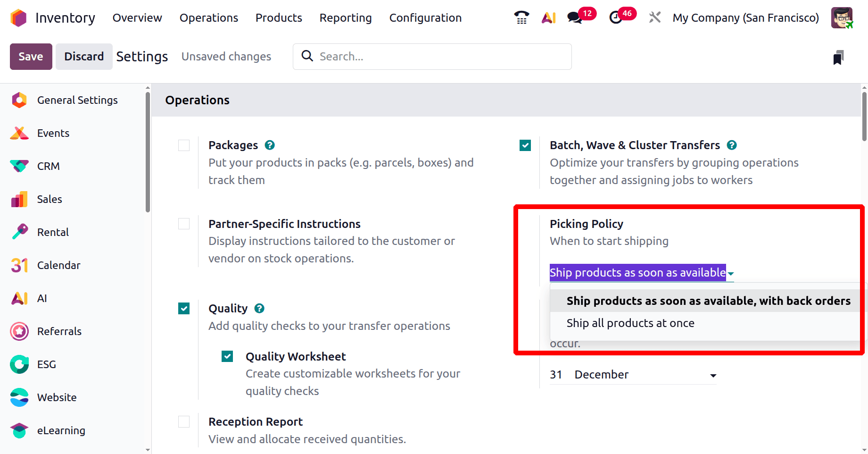868x454 pixels.
Task: Click the debug tools wrench icon
Action: coord(654,18)
